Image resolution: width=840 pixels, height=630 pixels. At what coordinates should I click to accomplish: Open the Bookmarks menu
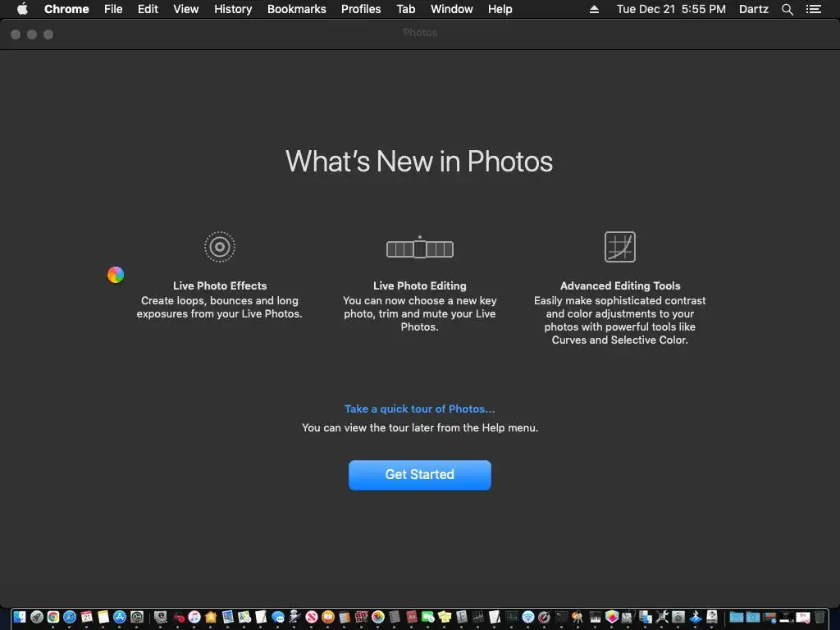pos(296,9)
